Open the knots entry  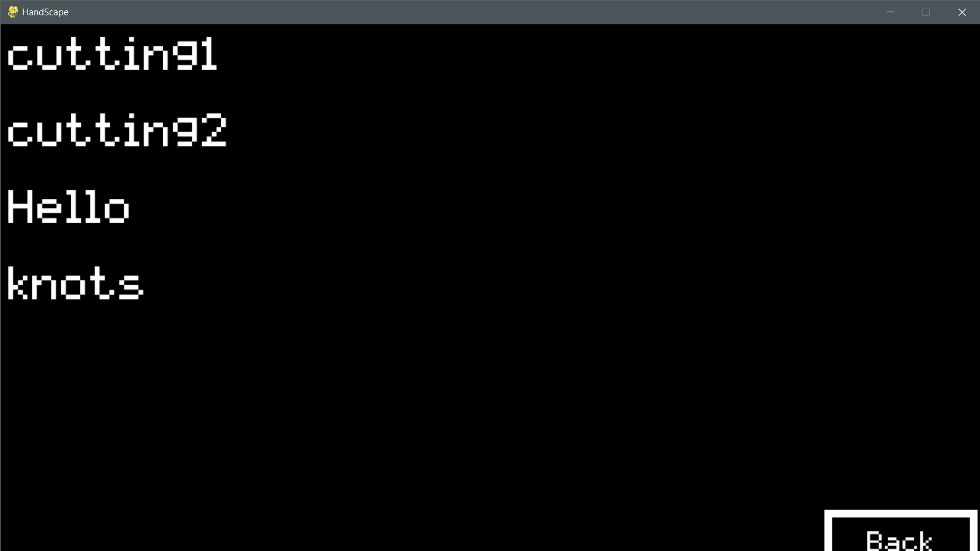click(75, 283)
